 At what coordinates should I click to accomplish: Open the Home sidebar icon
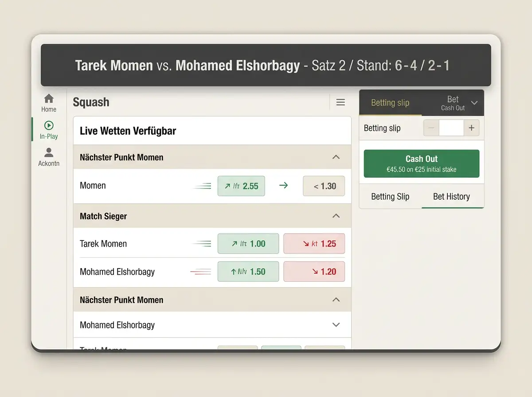coord(49,98)
